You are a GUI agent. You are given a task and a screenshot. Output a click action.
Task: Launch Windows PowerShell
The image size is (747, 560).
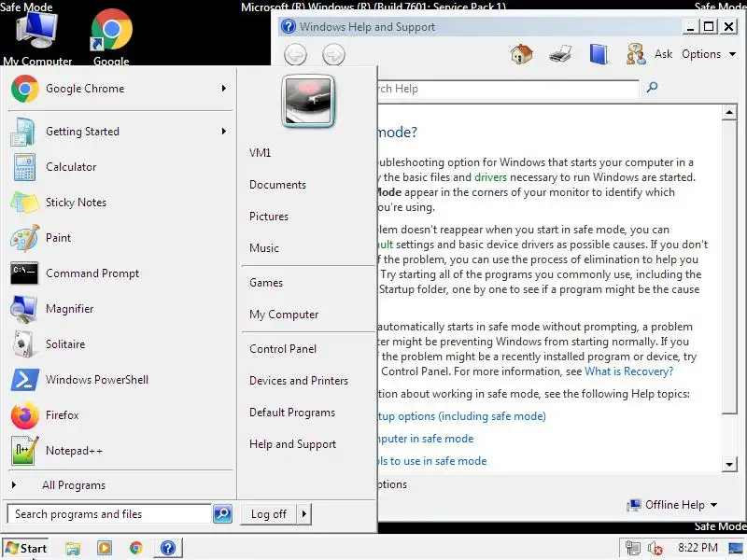tap(120, 380)
